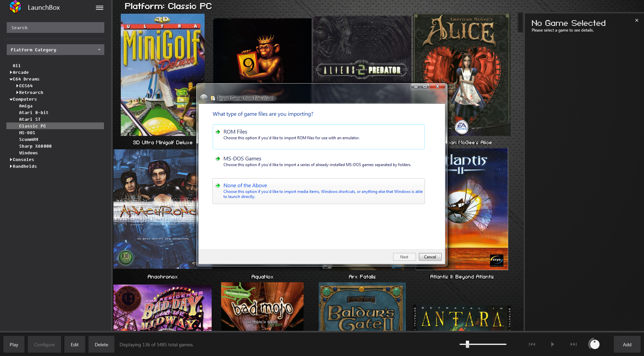This screenshot has height=356, width=644.
Task: Click the Add button
Action: tap(627, 345)
